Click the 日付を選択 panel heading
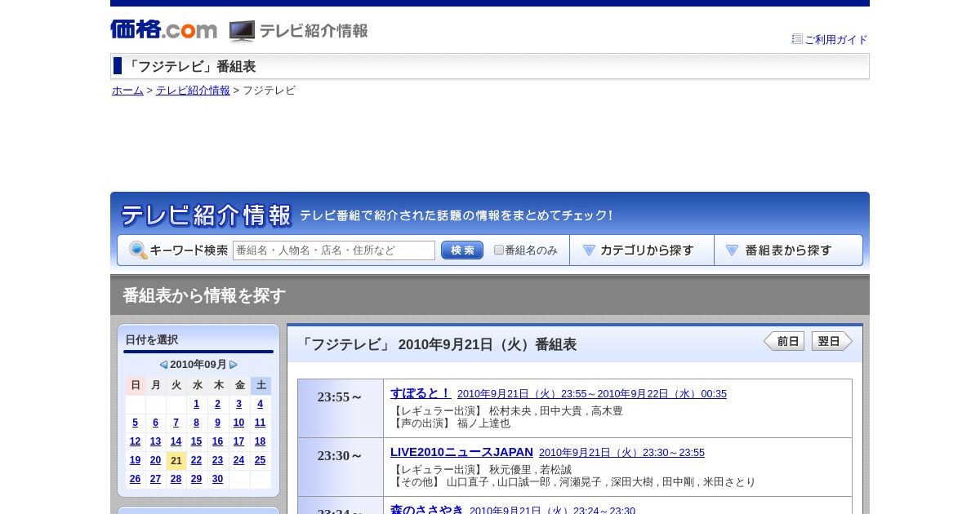 pyautogui.click(x=152, y=339)
